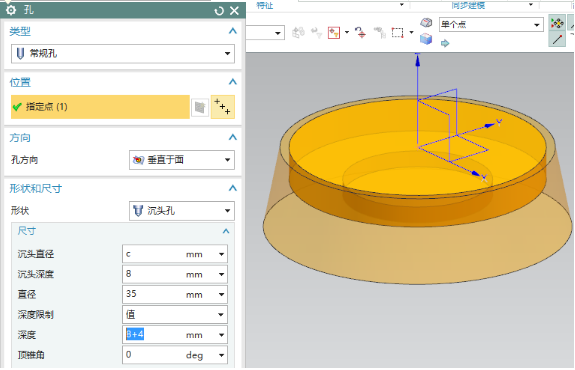
Task: Collapse the 形状和尺寸 section
Action: [232, 188]
